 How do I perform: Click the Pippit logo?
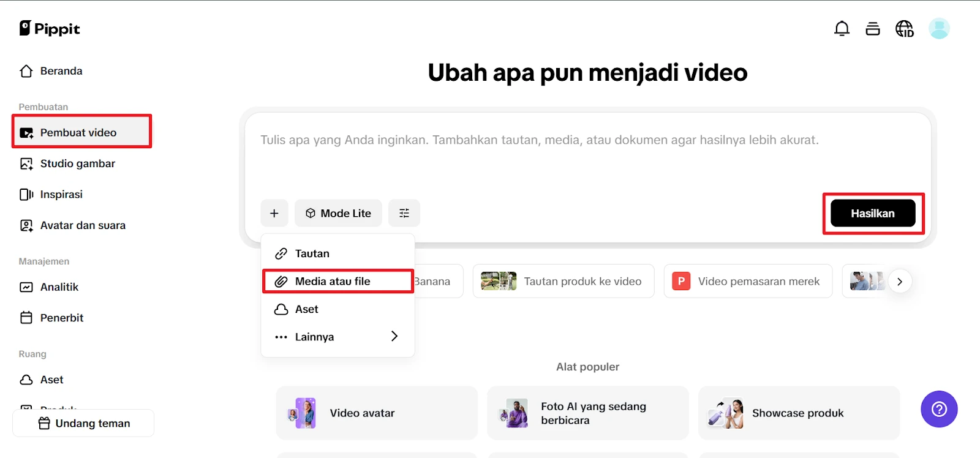click(50, 29)
